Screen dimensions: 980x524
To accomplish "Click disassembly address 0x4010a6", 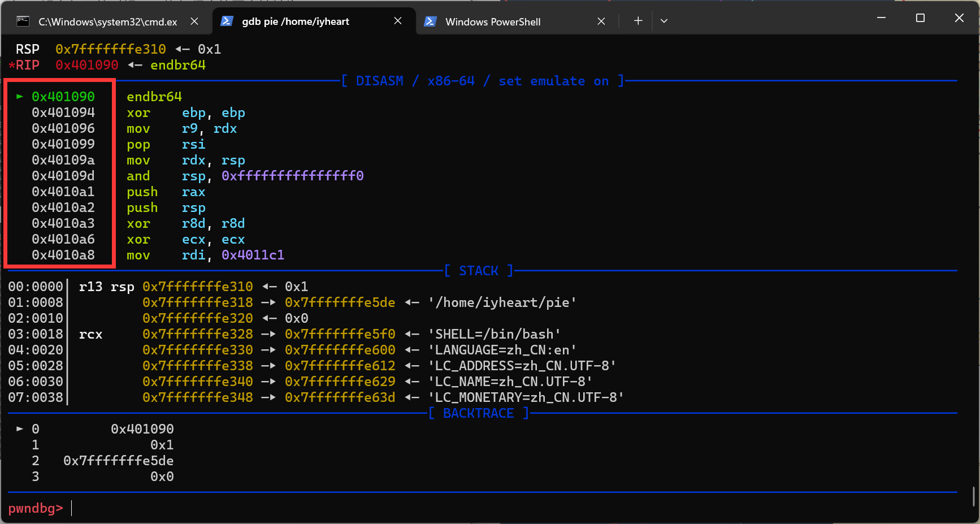I will 63,239.
